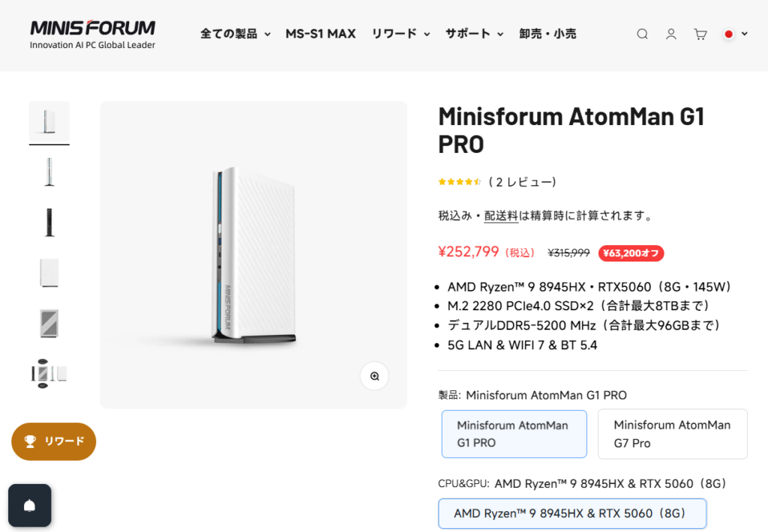
Task: Click the account login icon
Action: (671, 34)
